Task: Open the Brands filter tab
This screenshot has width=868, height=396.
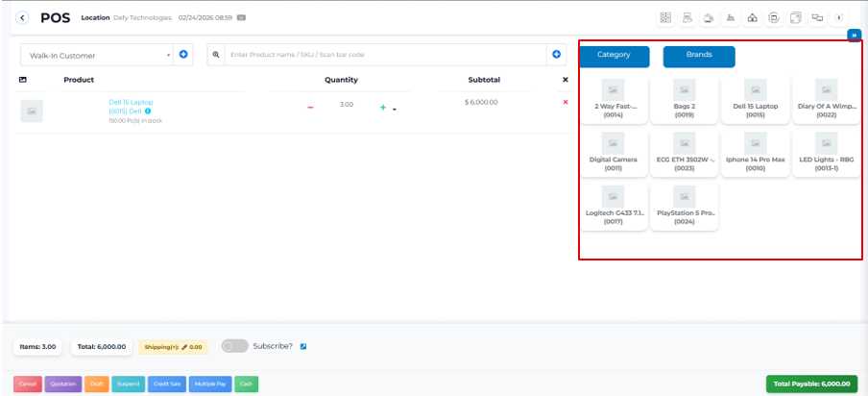Action: (x=699, y=56)
